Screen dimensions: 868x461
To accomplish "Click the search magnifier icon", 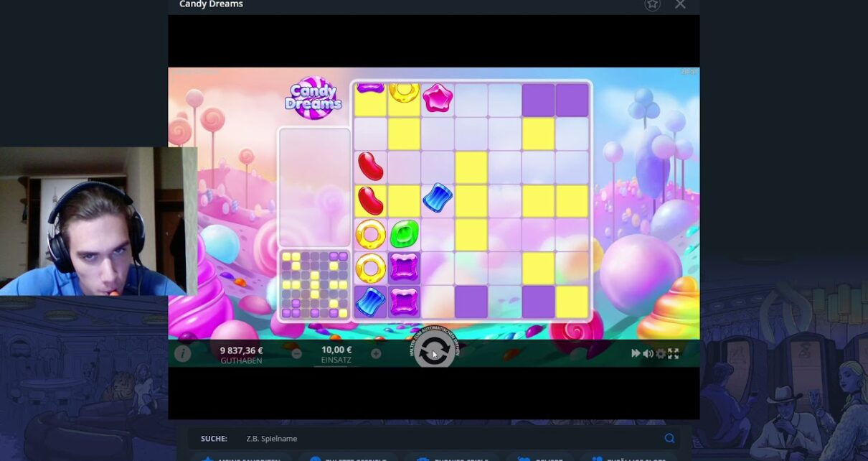I will (x=669, y=438).
